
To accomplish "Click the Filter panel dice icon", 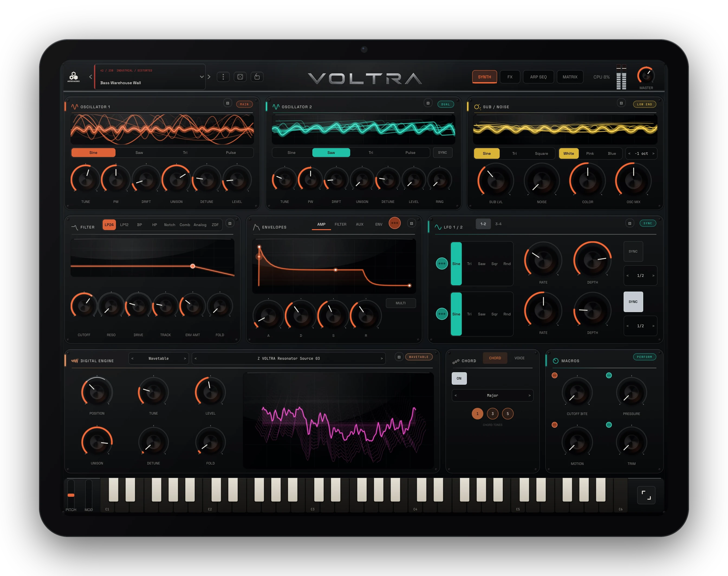I will click(230, 223).
